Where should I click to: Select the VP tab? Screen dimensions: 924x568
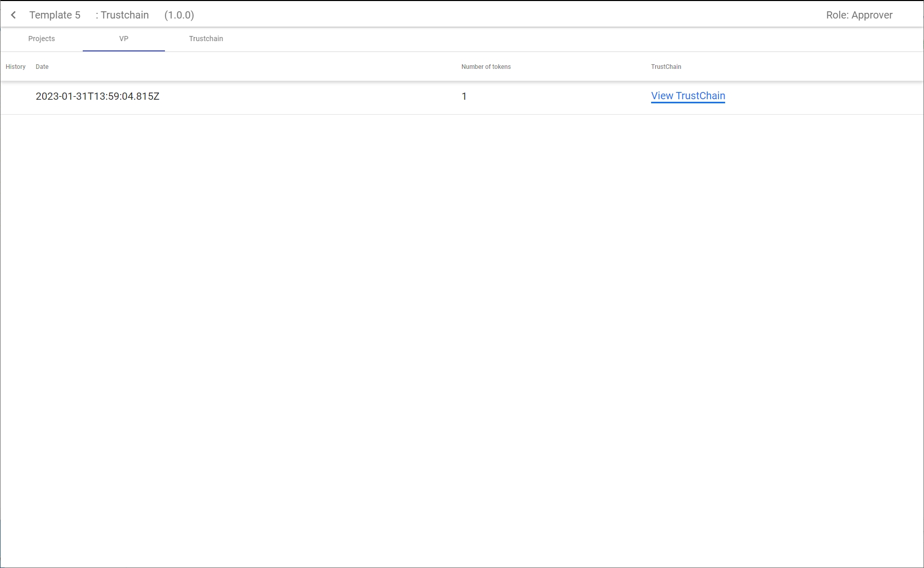tap(124, 39)
